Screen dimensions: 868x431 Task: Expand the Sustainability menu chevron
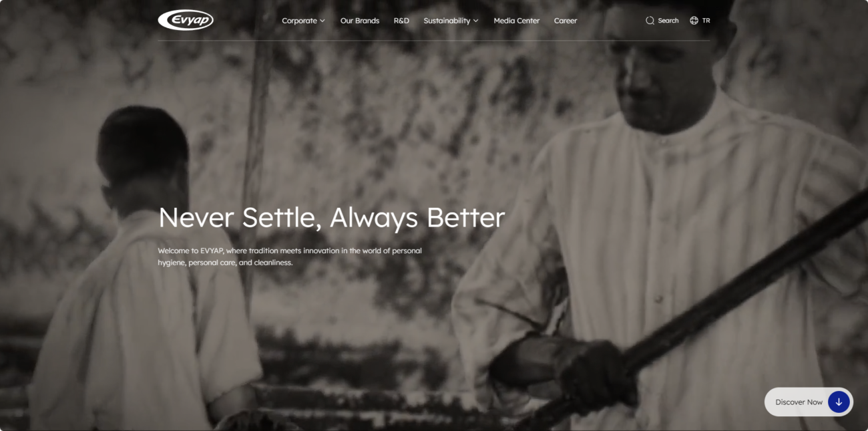[476, 21]
